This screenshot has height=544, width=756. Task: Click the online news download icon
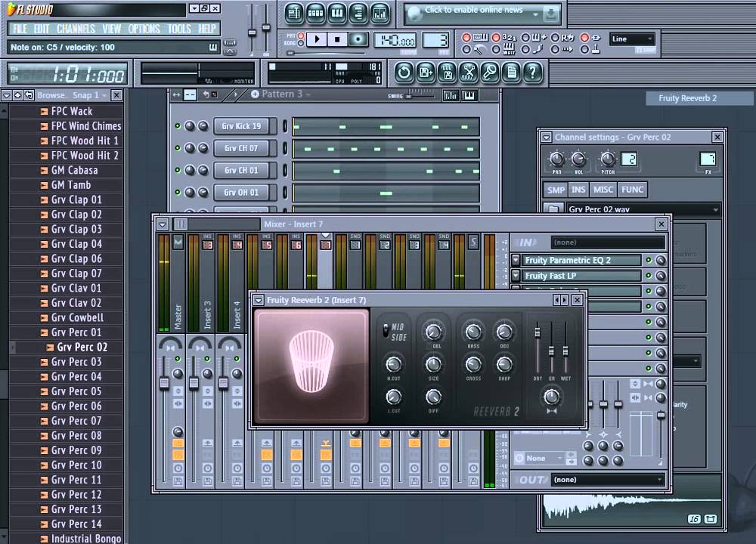point(550,14)
